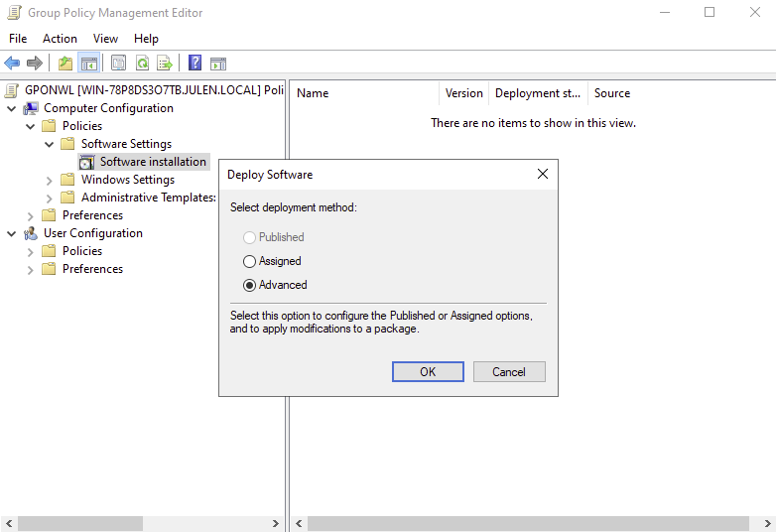Select the Software installation tree item
Viewport: 776px width, 532px height.
pos(153,162)
